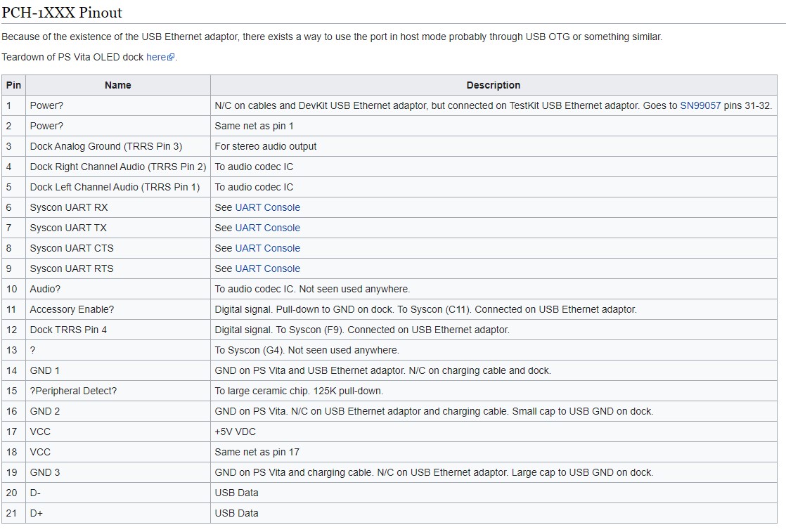Screen dimensions: 786x532
Task: Click 'To audio codec IC. Not seen used anywhere.'
Action: (312, 289)
